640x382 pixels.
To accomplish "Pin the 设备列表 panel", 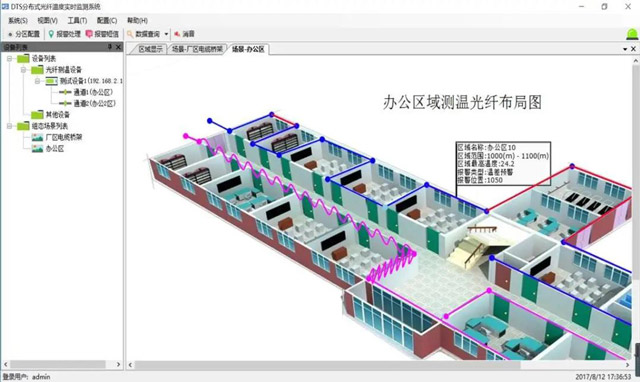I will pyautogui.click(x=110, y=47).
